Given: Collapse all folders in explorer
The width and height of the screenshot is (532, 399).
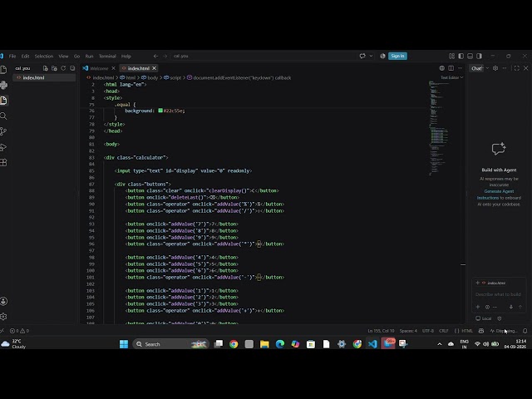Looking at the screenshot, I should tap(72, 68).
